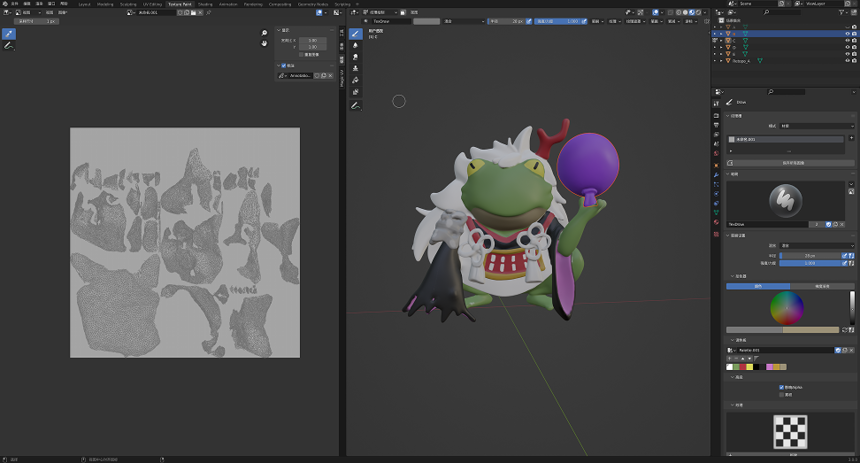Open the View Layer properties tab
Screen dimensions: 860x463
(x=716, y=134)
